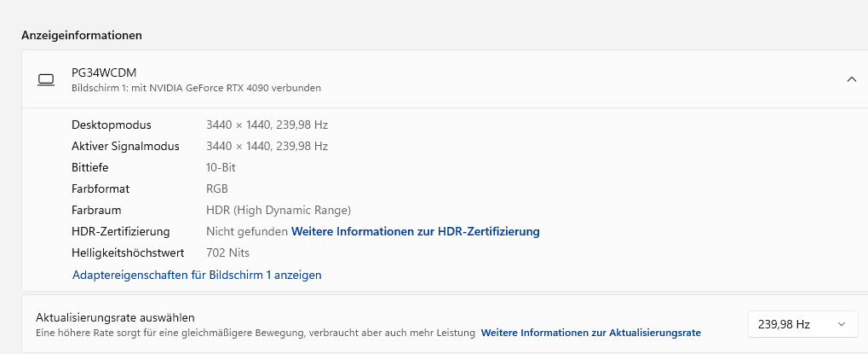Select the 702 Nits brightness value
Viewport: 868px width, 354px height.
[227, 252]
